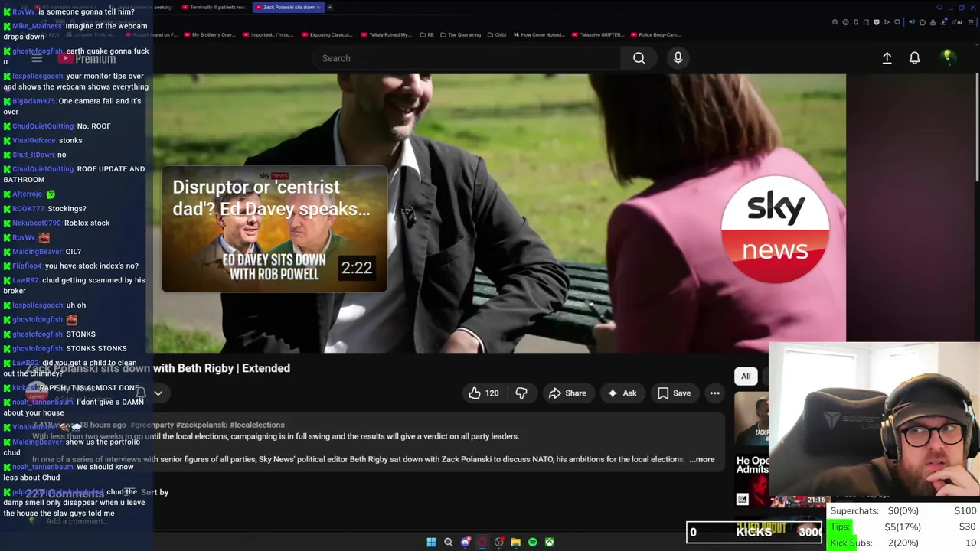Open the YouTube upload/create icon
Screen dimensions: 980x551
click(887, 58)
